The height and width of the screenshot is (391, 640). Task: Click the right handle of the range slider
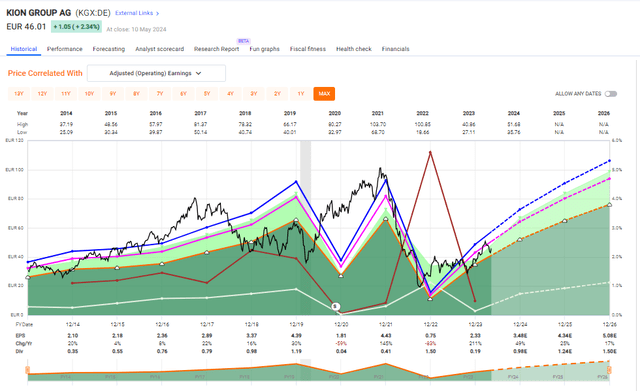[609, 370]
